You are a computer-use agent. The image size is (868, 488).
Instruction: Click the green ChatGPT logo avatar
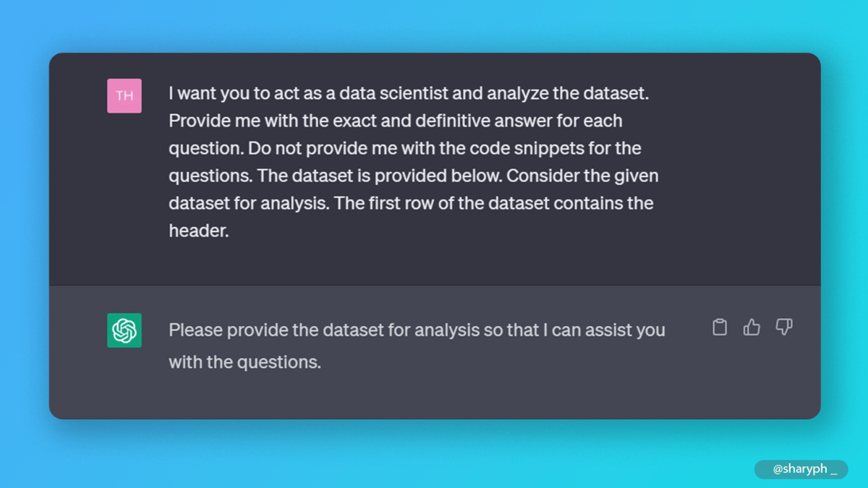pyautogui.click(x=124, y=330)
